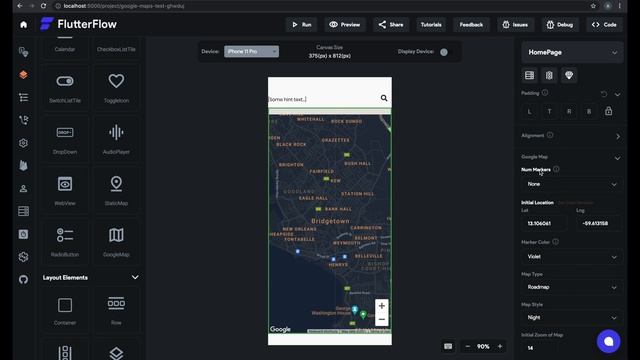This screenshot has height=360, width=640.
Task: Bookmark page with star icon
Action: pyautogui.click(x=593, y=6)
